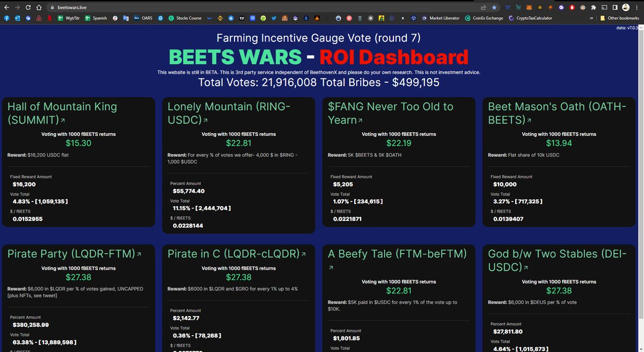Open the Binance bookmark icon
The height and width of the screenshot is (352, 644).
coord(220,18)
